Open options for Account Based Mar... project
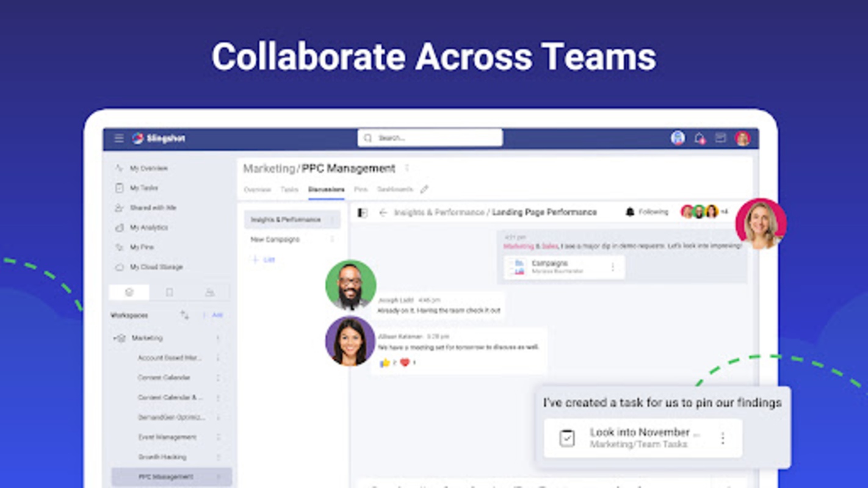The image size is (868, 488). 218,358
